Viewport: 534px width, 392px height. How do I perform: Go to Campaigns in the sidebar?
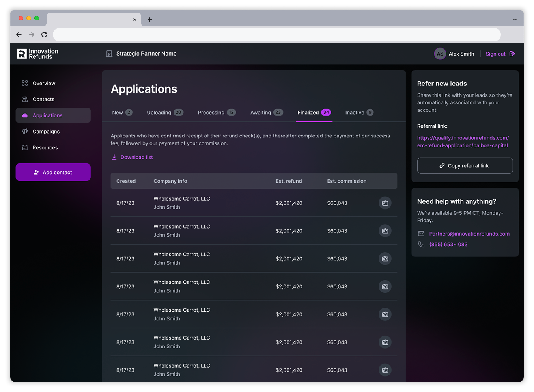(x=46, y=132)
